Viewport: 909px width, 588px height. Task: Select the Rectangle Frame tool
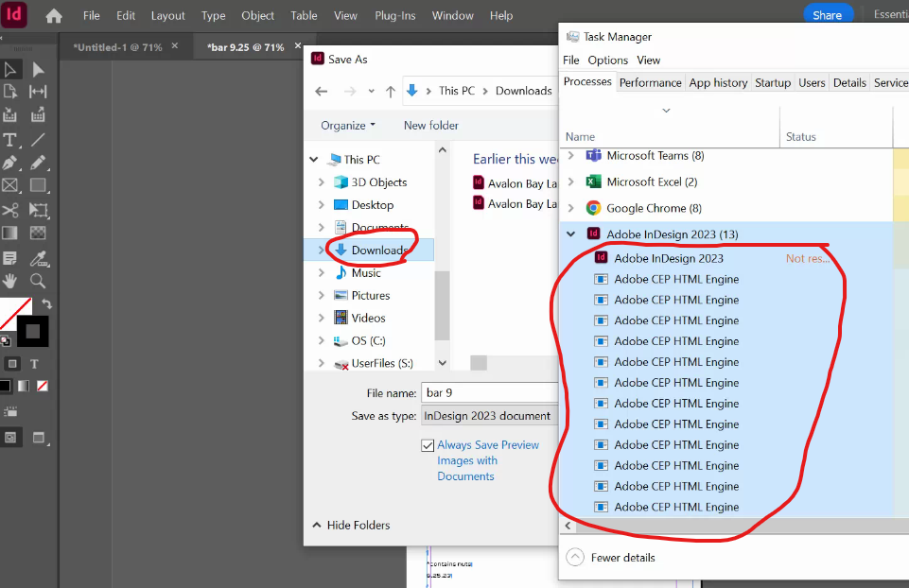point(12,187)
